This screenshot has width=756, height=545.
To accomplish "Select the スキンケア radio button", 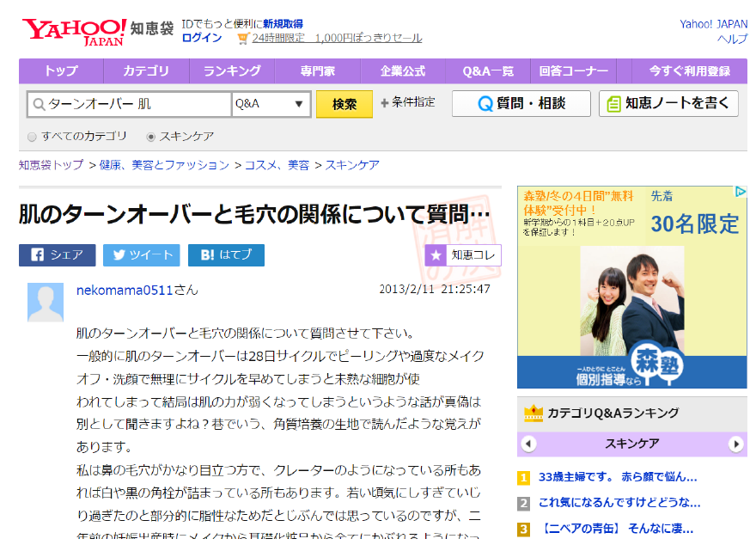I will (151, 137).
